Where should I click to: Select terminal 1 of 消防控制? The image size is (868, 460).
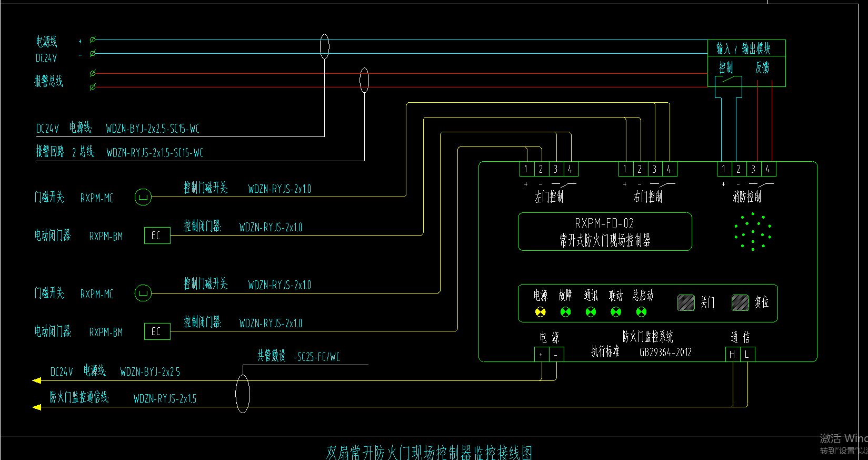[724, 169]
